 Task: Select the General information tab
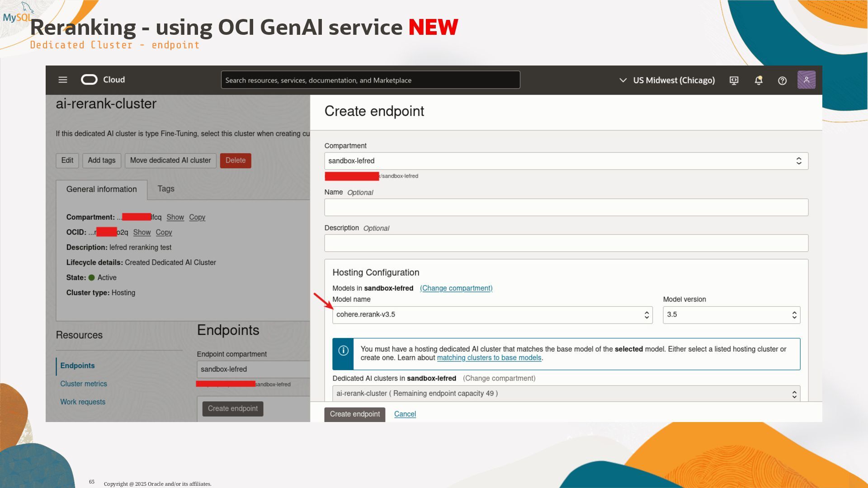(x=101, y=189)
